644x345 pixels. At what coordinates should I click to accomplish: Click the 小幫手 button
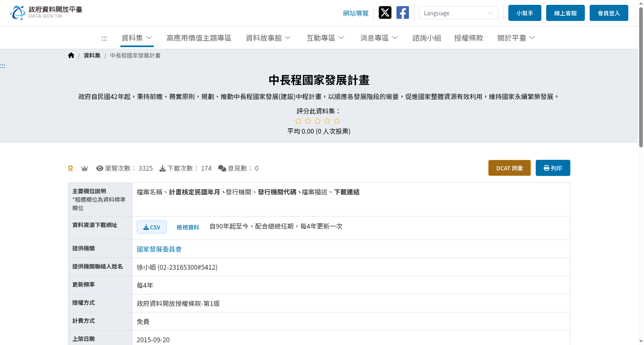525,13
